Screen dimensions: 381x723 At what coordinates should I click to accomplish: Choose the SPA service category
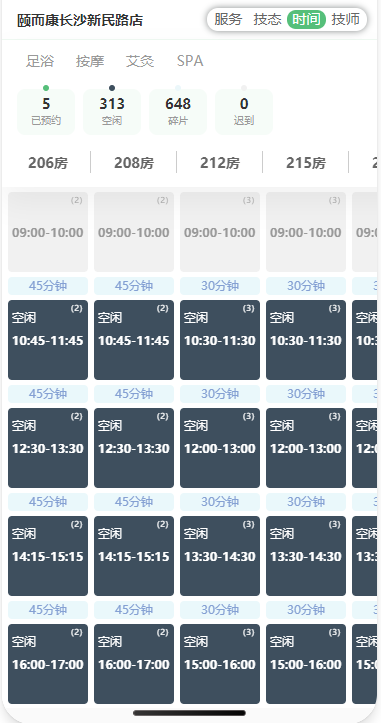click(x=190, y=61)
